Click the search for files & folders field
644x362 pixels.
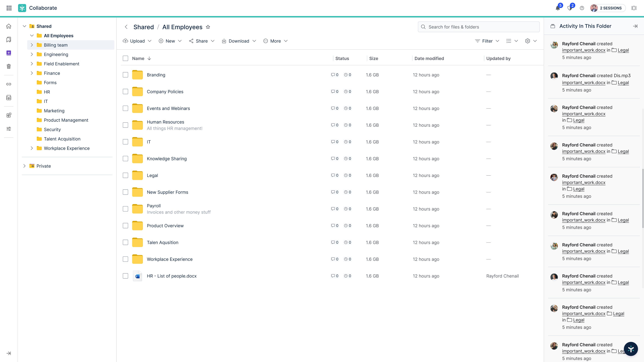478,27
